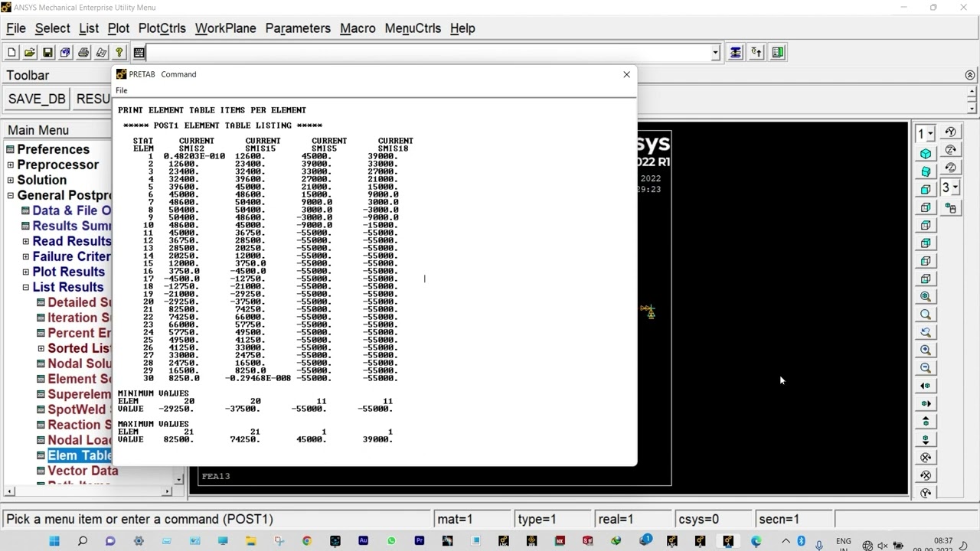Open the MenuCtrls menu
The height and width of the screenshot is (551, 980).
413,28
